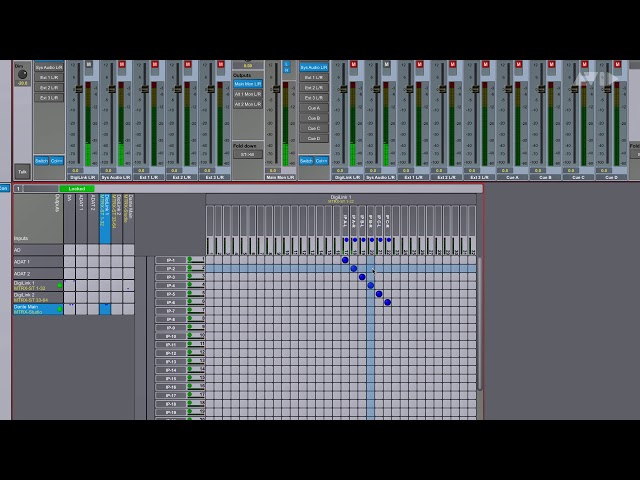640x480 pixels.
Task: Unmute the Cue D fader strip
Action: (618, 64)
